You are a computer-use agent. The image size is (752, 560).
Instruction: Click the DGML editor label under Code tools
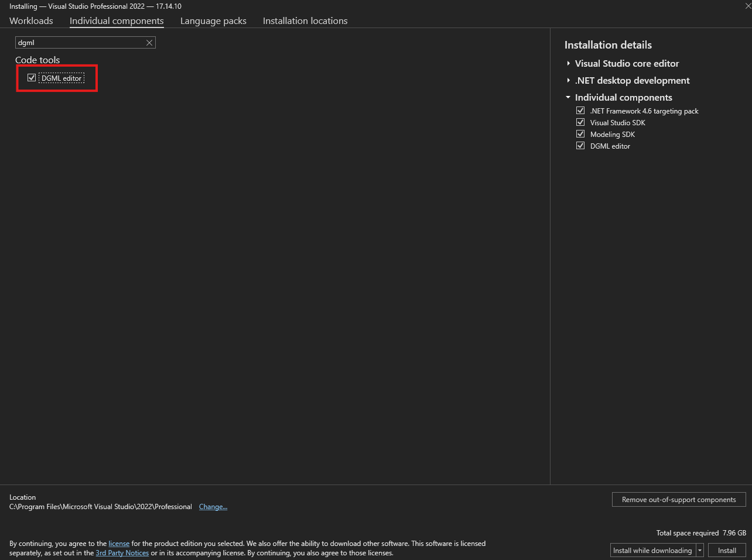coord(61,78)
